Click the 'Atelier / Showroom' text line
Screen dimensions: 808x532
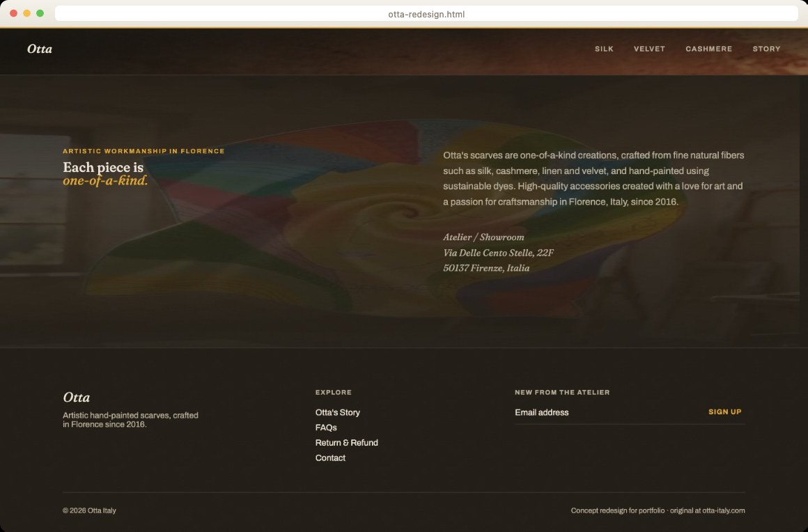(483, 237)
